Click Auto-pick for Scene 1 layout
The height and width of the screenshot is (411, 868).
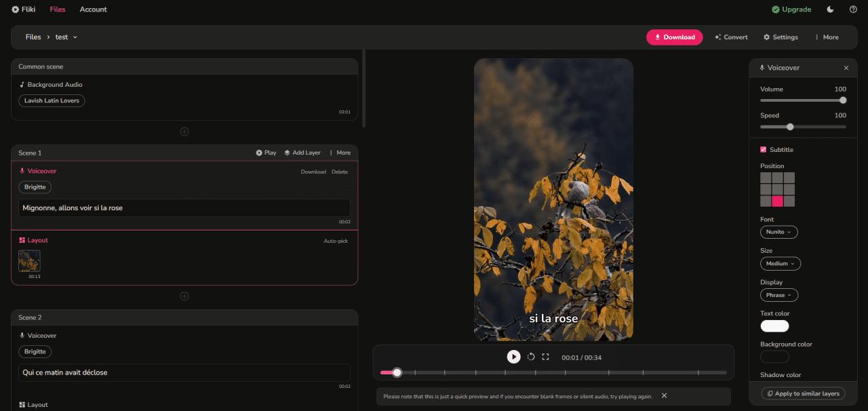[336, 241]
